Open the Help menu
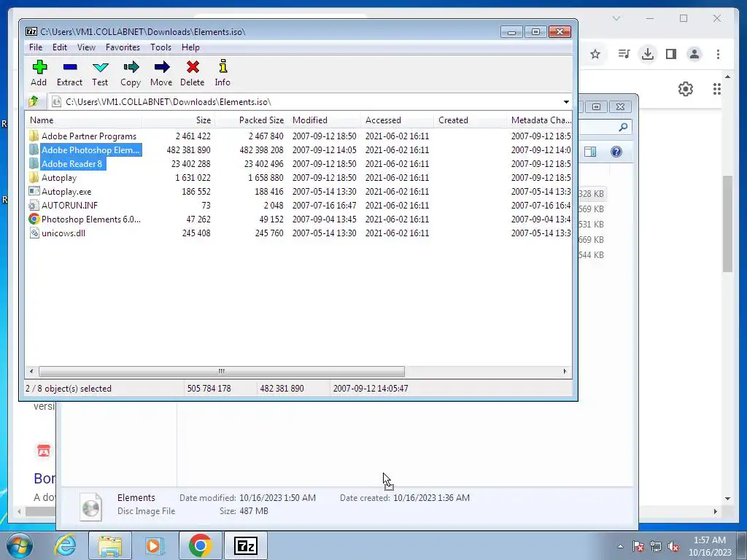This screenshot has width=747, height=560. 190,47
